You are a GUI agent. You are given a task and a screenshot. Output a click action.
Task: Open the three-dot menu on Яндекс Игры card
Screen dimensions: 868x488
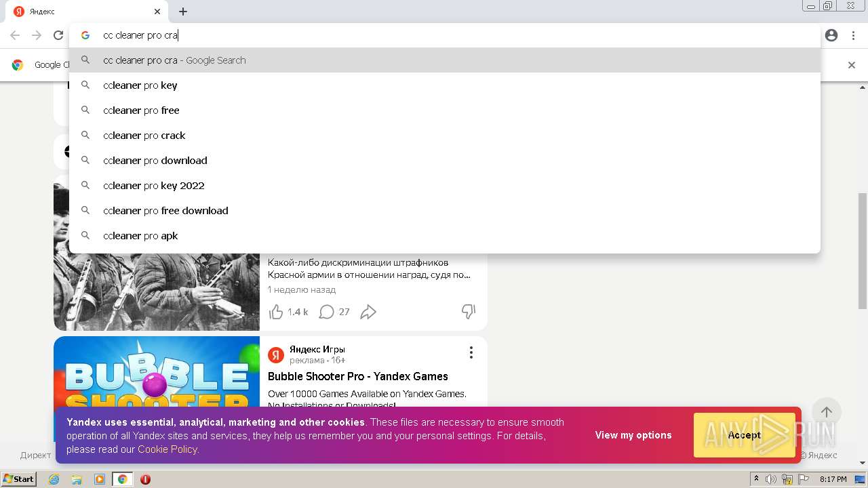click(471, 352)
